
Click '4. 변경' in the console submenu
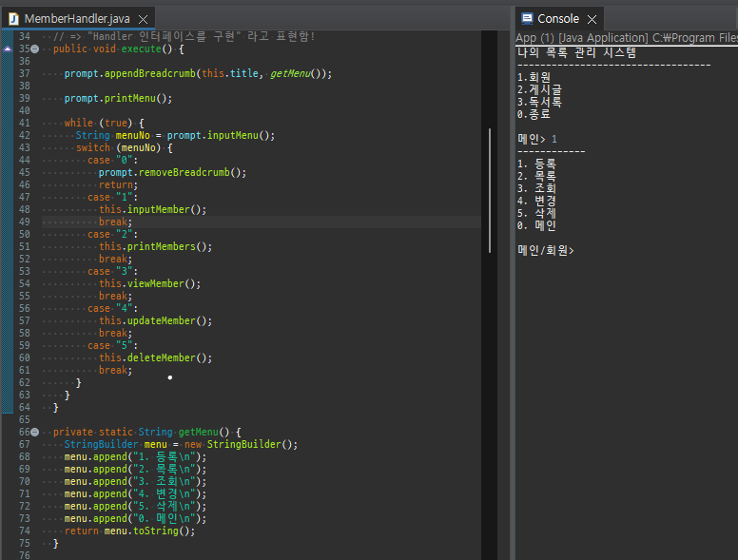coord(536,201)
